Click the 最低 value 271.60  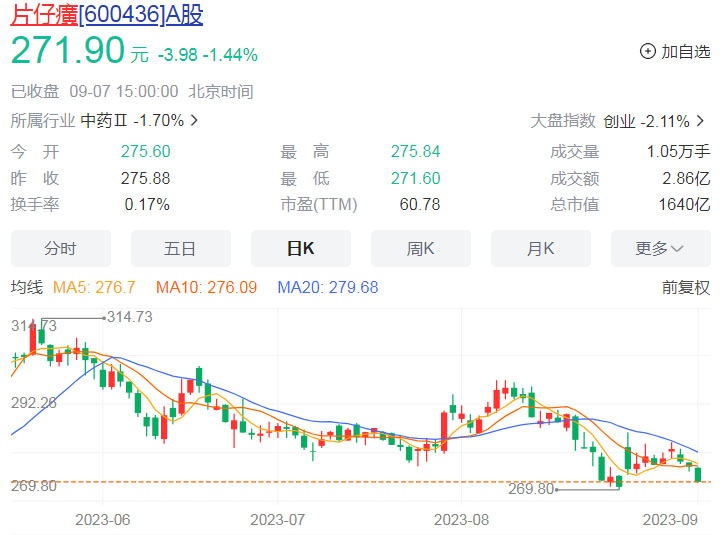coord(415,178)
